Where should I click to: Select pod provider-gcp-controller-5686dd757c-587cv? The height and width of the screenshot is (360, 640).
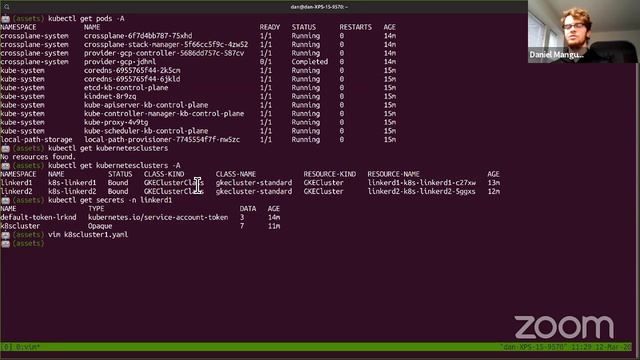pyautogui.click(x=164, y=53)
